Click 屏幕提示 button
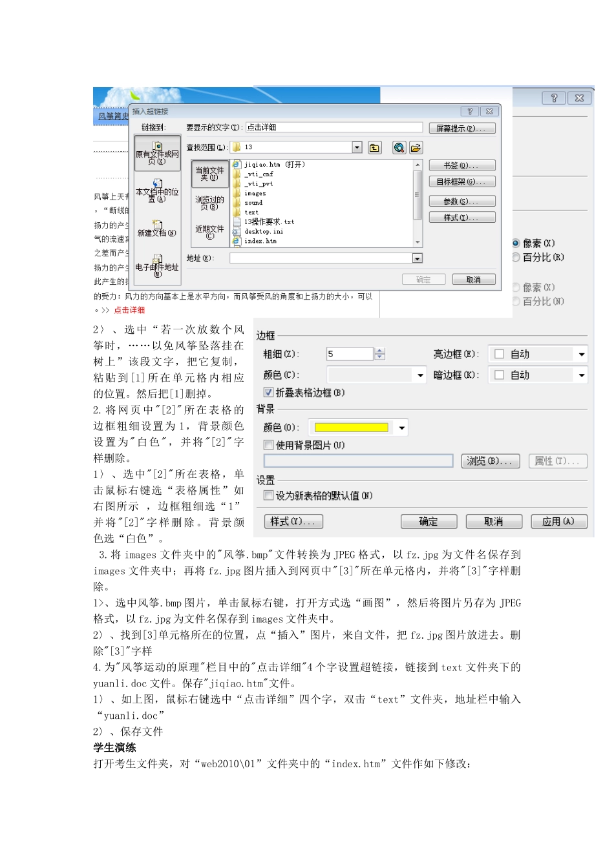The height and width of the screenshot is (868, 614). 462,129
